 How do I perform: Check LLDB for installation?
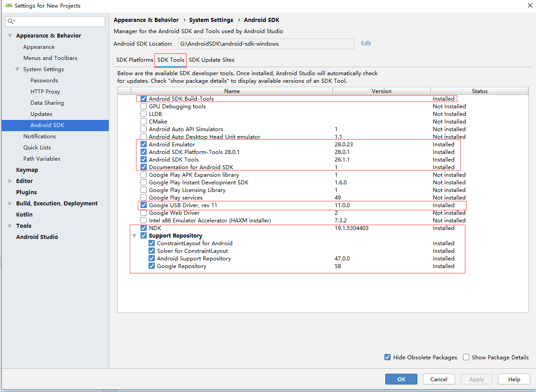pyautogui.click(x=144, y=114)
